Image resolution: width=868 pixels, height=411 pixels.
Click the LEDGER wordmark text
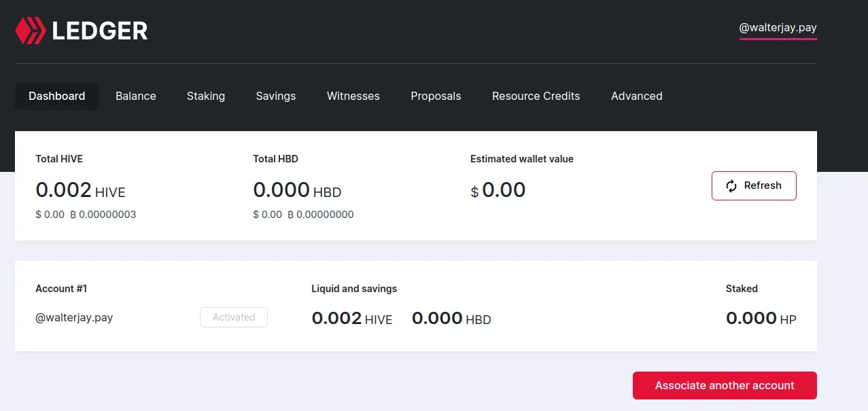(100, 31)
